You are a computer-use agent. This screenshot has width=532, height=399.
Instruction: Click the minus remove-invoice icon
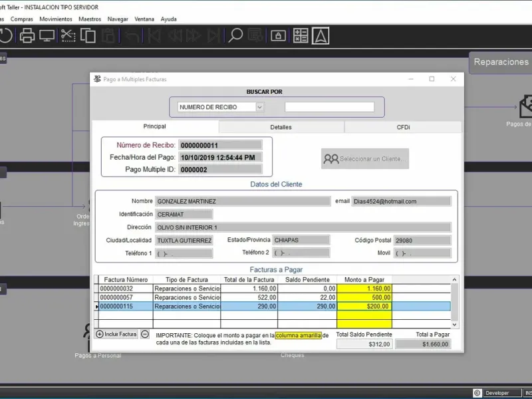(x=145, y=334)
